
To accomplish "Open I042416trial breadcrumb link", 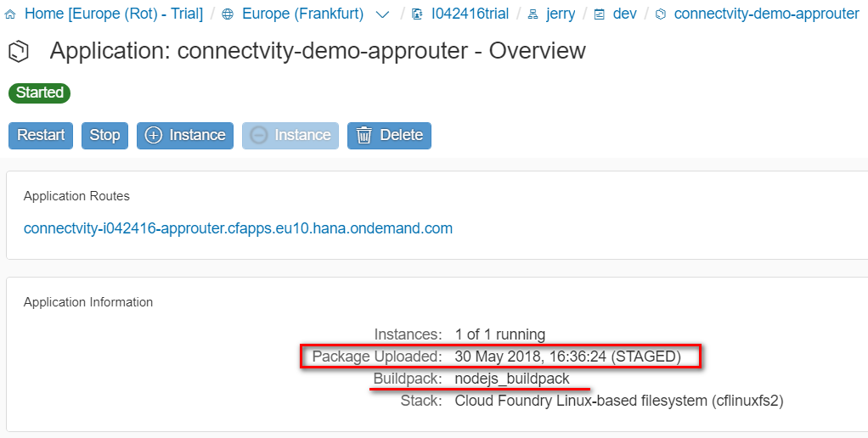I will (x=470, y=14).
